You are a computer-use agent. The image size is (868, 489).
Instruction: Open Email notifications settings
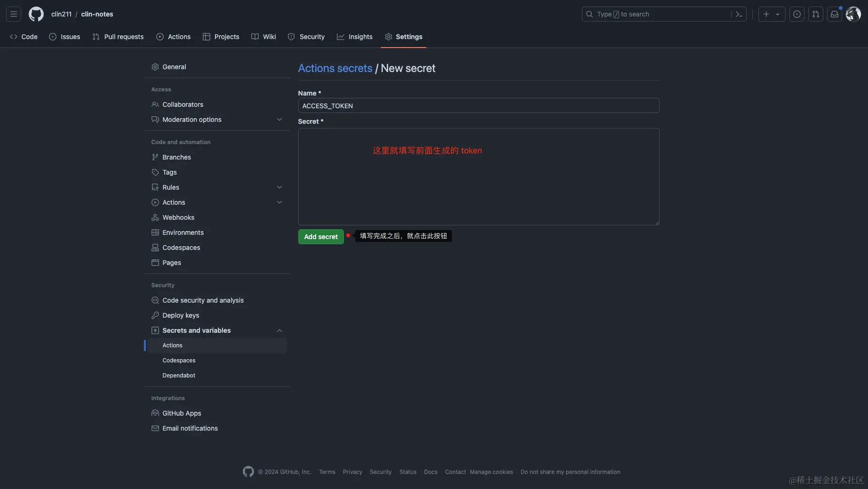pos(217,428)
